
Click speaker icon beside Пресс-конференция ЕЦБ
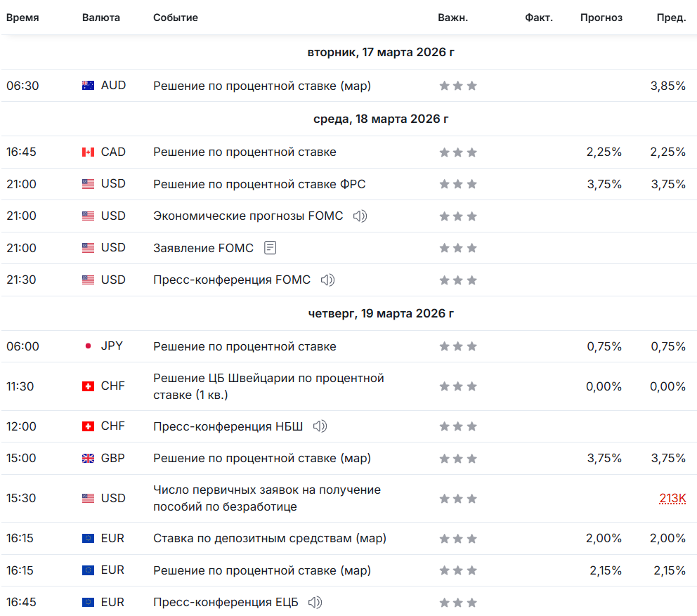tap(315, 603)
